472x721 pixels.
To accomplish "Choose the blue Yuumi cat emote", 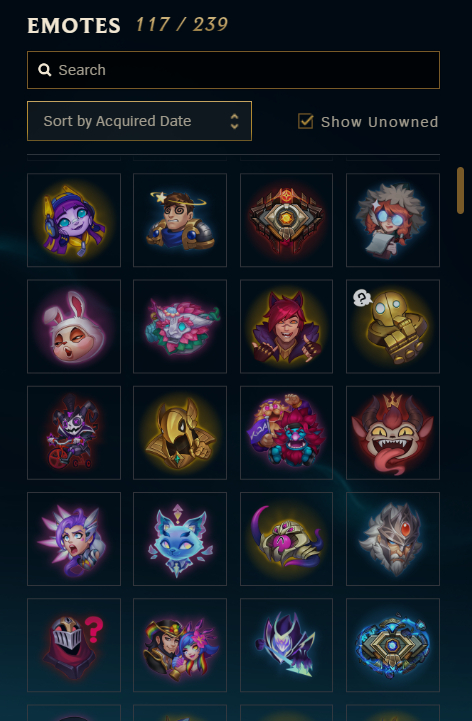I will pyautogui.click(x=180, y=538).
